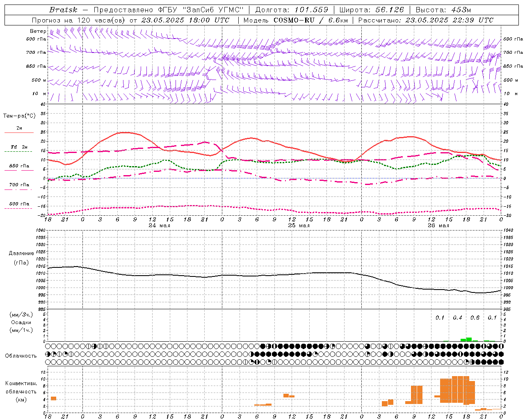Image resolution: width=525 pixels, height=420 pixels.
Task: Click the 0.6 precipitation amount value
Action: coord(475,317)
